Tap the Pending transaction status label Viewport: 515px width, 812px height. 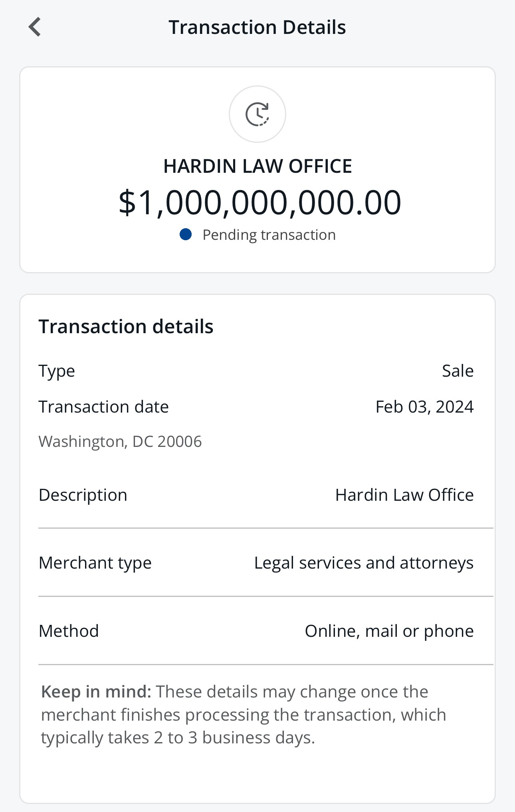pos(269,235)
